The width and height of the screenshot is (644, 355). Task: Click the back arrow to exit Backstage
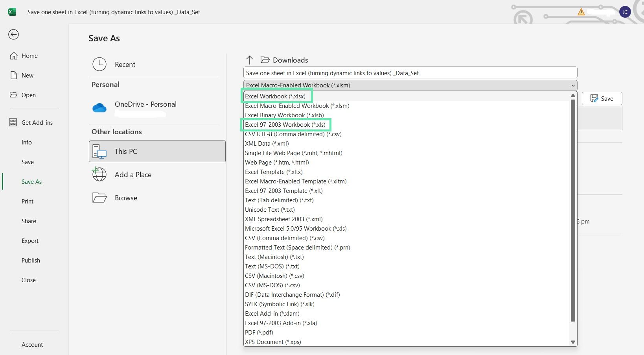(x=13, y=35)
